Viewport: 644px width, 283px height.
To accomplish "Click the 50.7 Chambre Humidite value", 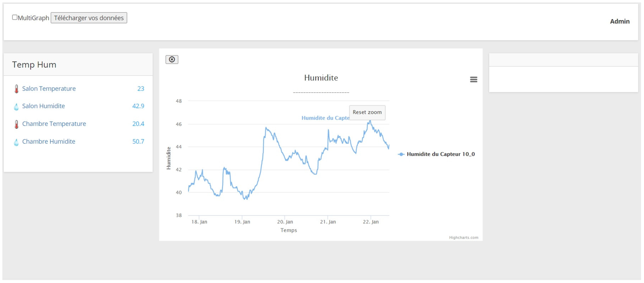I will [138, 141].
